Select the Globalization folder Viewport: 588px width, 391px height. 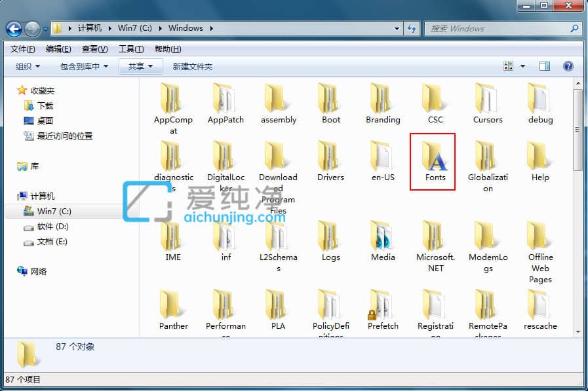(x=488, y=166)
